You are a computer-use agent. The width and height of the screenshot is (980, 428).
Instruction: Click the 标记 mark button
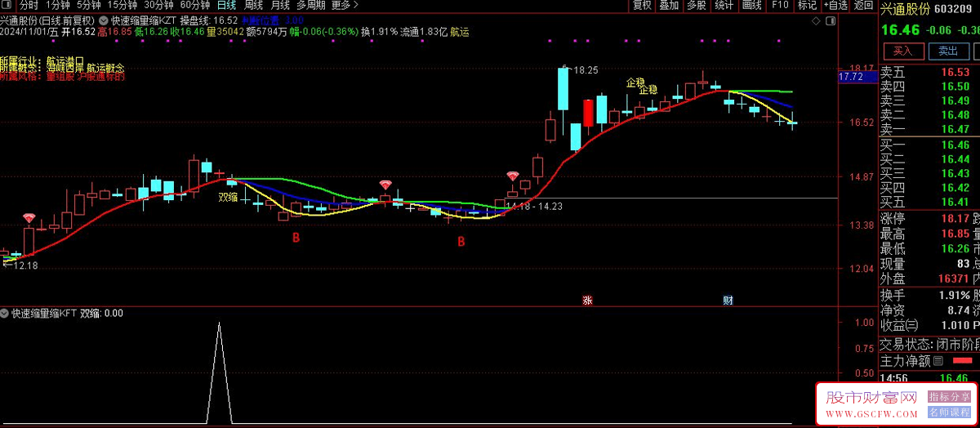coord(807,5)
